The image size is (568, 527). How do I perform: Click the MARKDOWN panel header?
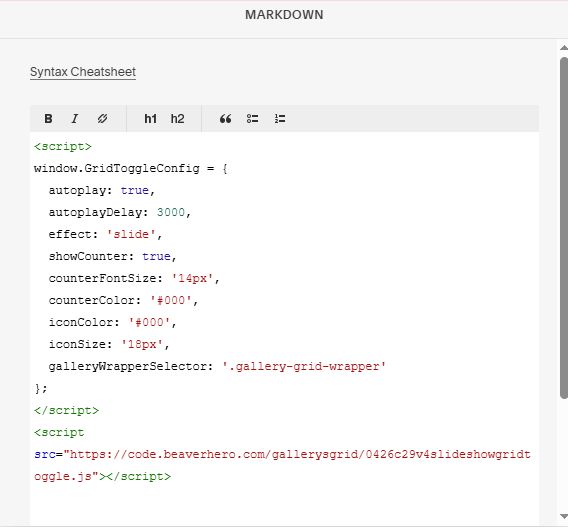coord(284,15)
